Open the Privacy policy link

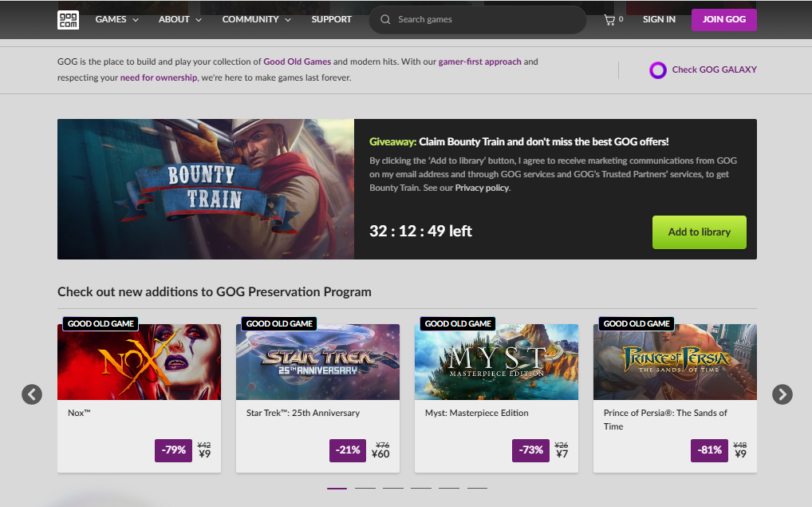click(x=482, y=188)
